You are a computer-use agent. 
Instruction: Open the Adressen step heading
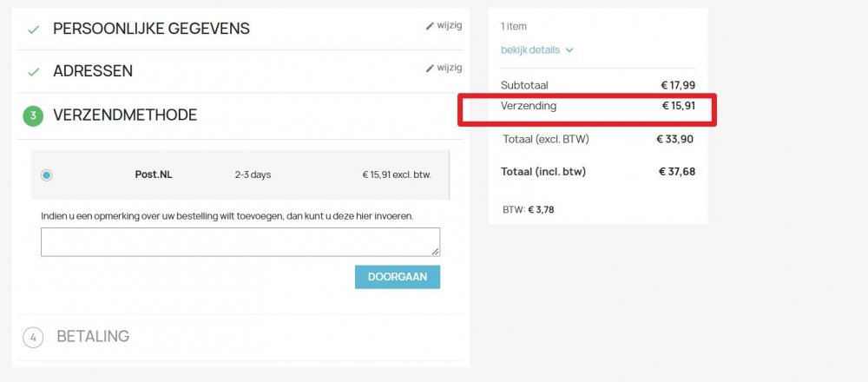[x=93, y=71]
